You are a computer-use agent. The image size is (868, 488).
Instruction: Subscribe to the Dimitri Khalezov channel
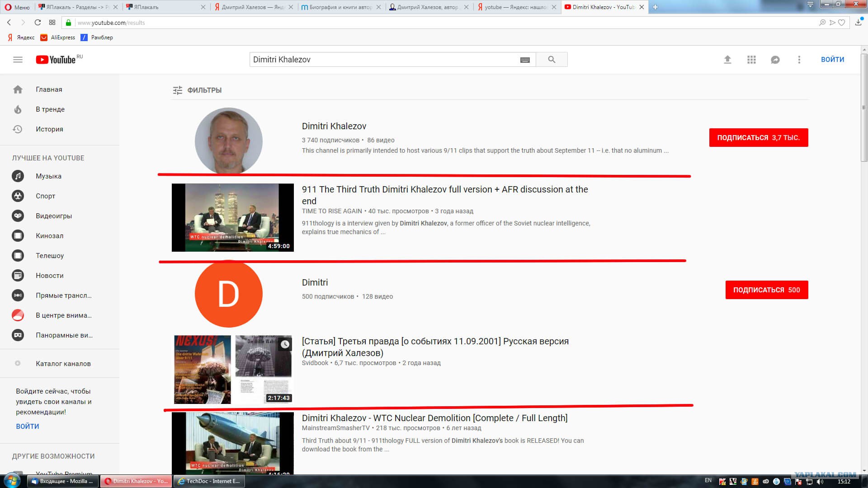tap(759, 138)
